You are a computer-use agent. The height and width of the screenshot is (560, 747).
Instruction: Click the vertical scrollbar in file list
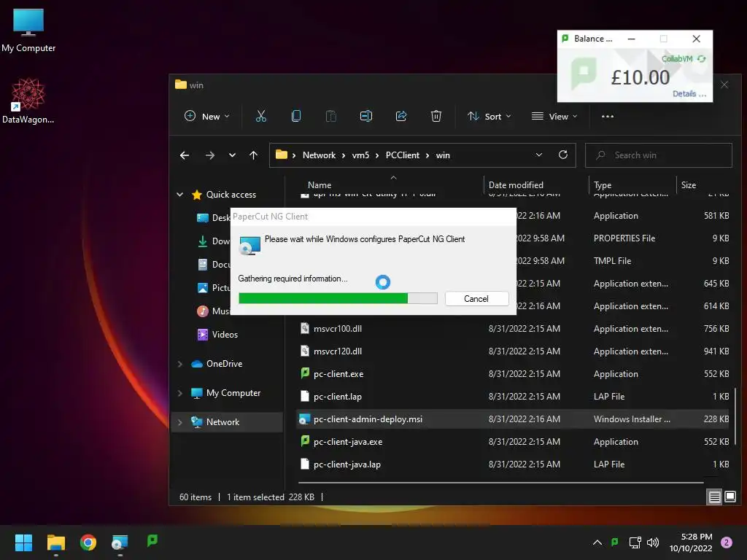point(735,416)
